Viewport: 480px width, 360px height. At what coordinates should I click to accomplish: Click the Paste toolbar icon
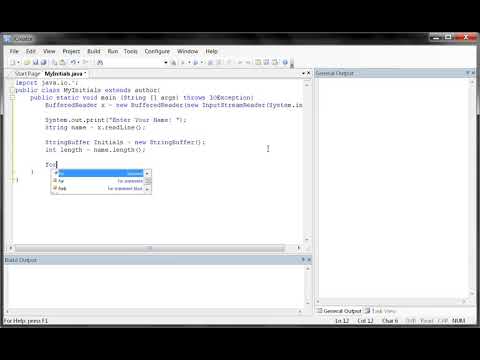(x=62, y=62)
